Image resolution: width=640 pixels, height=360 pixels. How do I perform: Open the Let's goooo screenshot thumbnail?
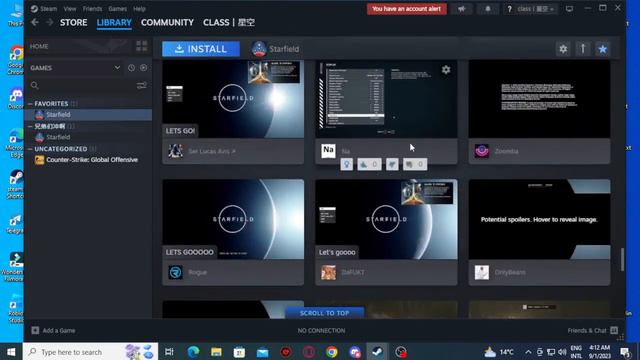click(386, 219)
